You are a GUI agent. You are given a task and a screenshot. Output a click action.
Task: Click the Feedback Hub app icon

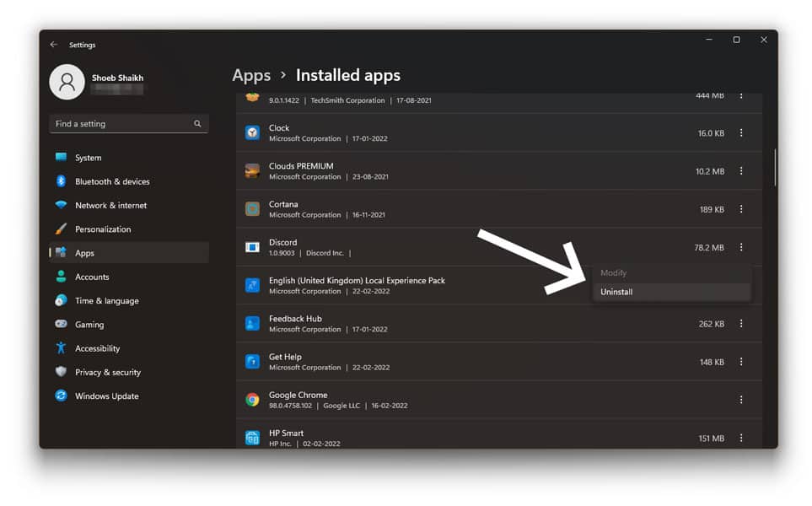click(x=252, y=323)
